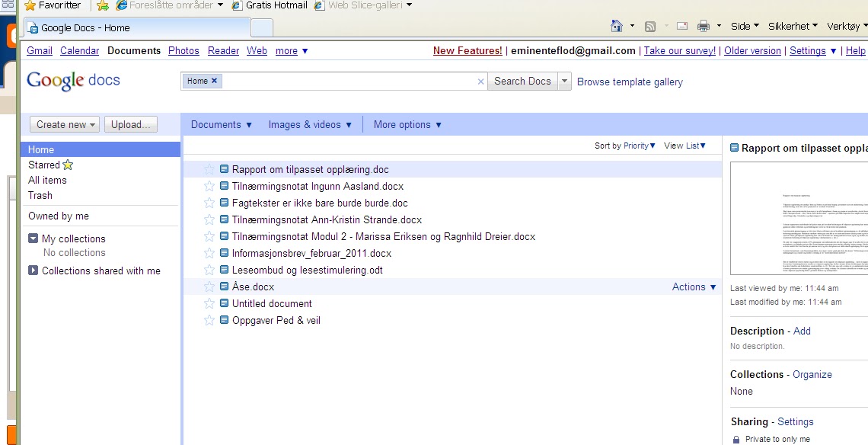Collapse the My collections tree
Image resolution: width=868 pixels, height=445 pixels.
(34, 239)
